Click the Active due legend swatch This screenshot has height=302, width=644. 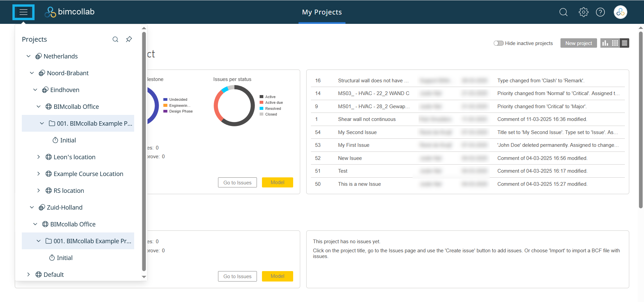pyautogui.click(x=261, y=102)
